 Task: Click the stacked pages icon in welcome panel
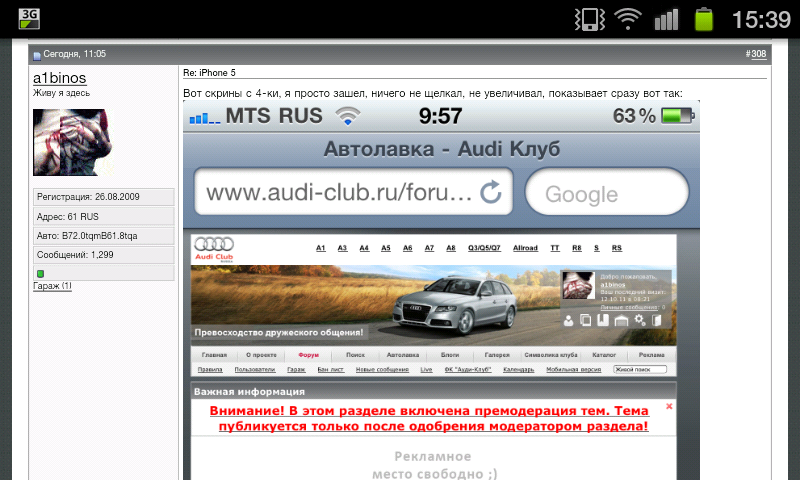tap(586, 320)
